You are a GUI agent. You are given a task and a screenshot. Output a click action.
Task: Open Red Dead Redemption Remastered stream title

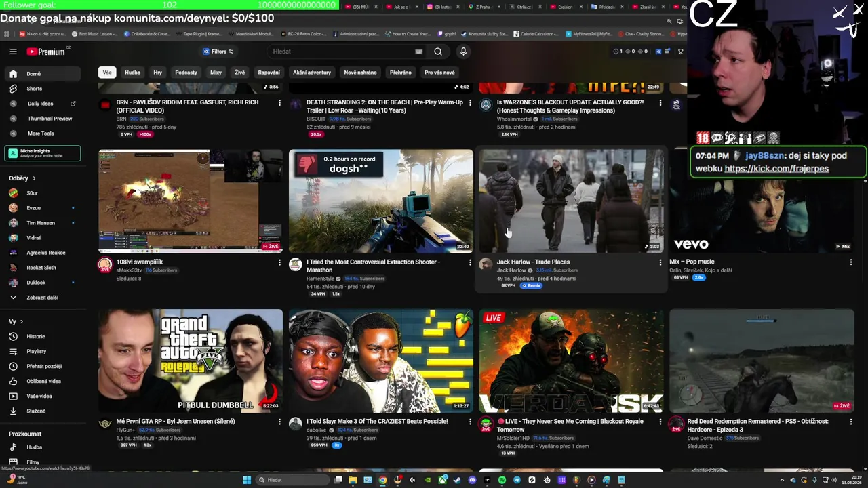click(757, 426)
